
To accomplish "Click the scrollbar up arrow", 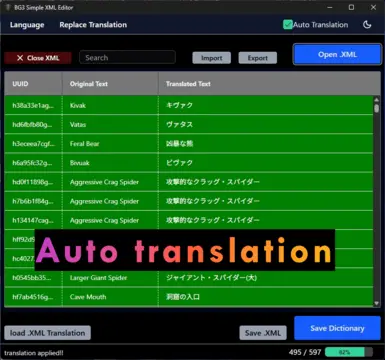I will point(376,100).
